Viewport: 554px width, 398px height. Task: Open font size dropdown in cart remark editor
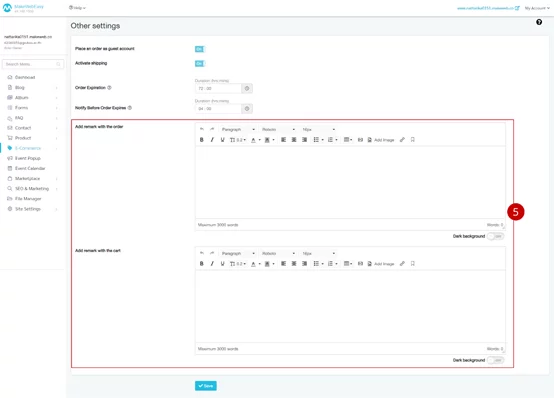pos(318,253)
